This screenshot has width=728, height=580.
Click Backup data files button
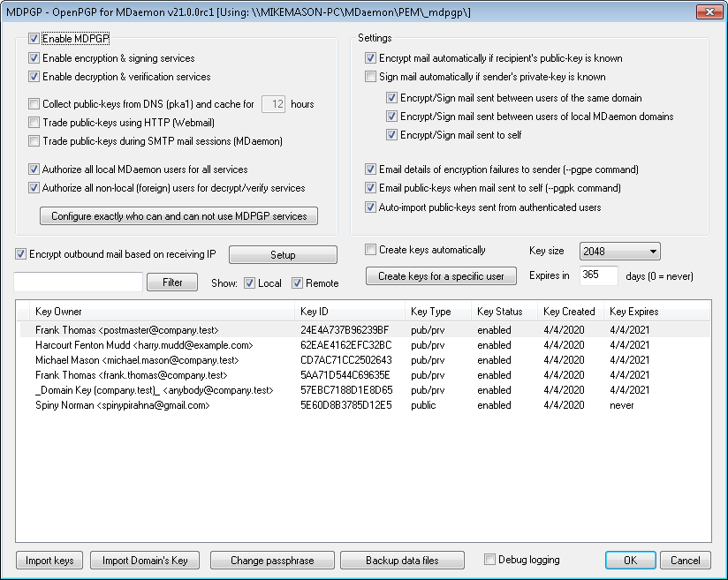(x=402, y=561)
